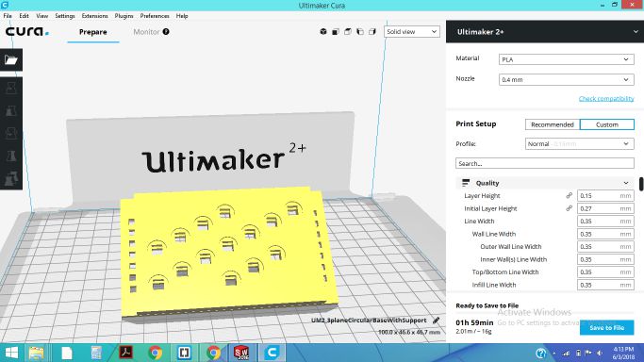Click the Open File folder icon
644x362 pixels.
click(x=11, y=60)
